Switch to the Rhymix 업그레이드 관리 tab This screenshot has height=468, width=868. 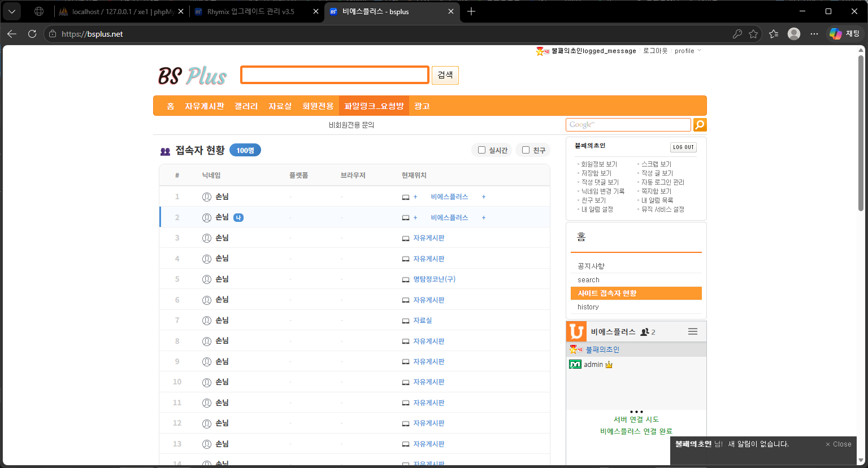[x=250, y=11]
